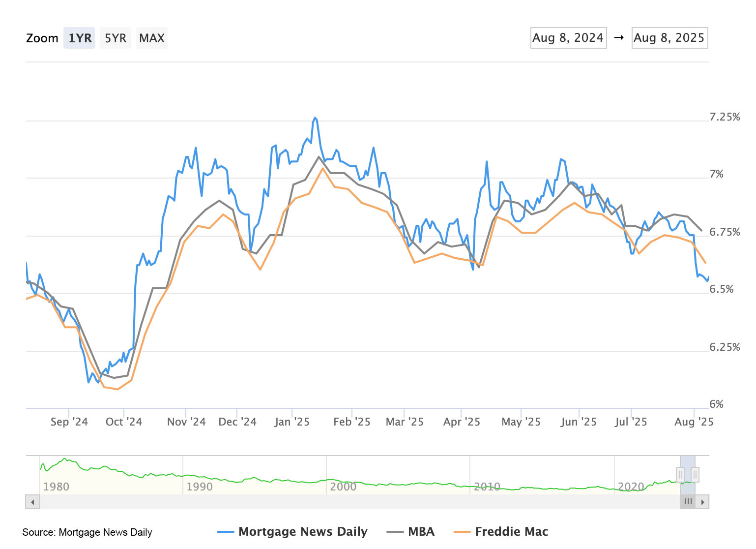Select the 1YR zoom range
The width and height of the screenshot is (756, 549).
[x=79, y=38]
